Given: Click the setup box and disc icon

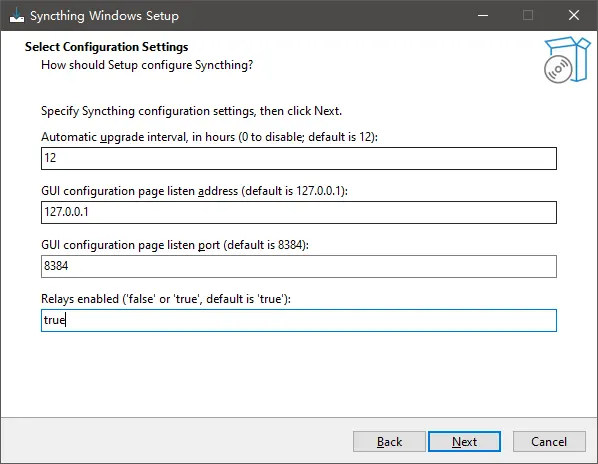Looking at the screenshot, I should (x=567, y=60).
